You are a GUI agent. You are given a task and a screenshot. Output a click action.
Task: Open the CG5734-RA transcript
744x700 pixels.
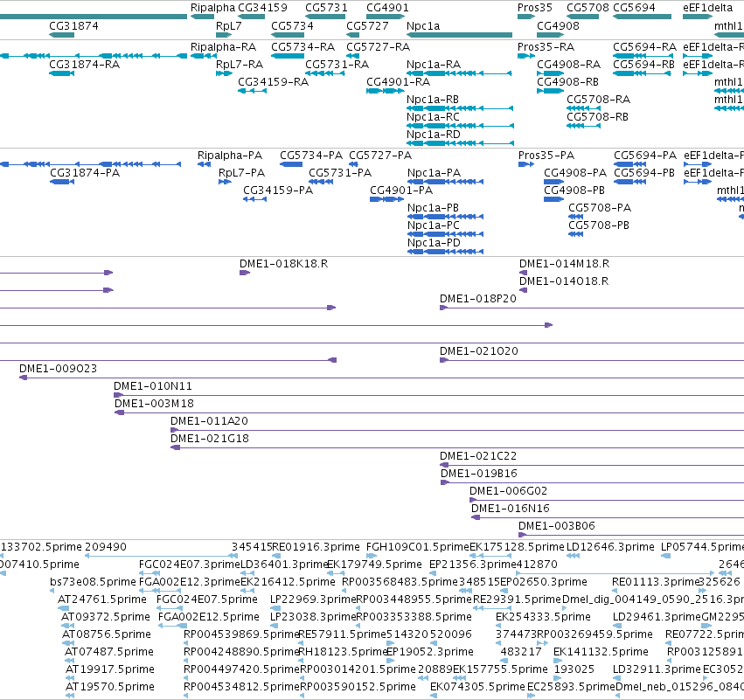[302, 47]
